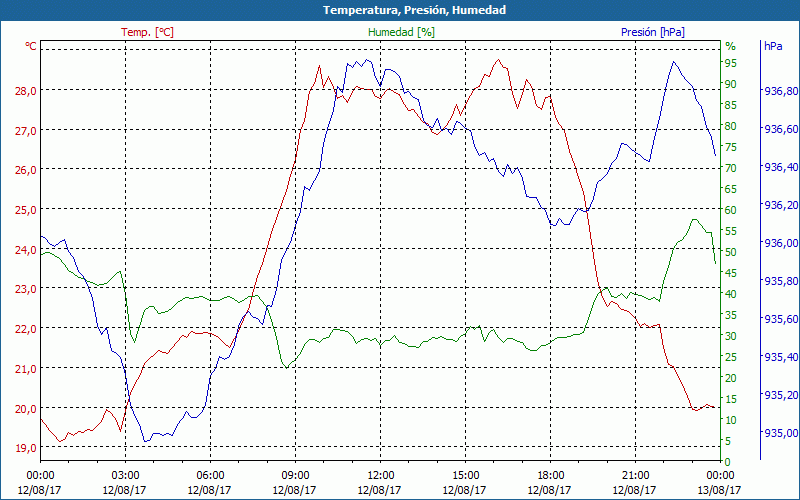
Task: Click the 85 humidity axis value
Action: click(x=731, y=105)
